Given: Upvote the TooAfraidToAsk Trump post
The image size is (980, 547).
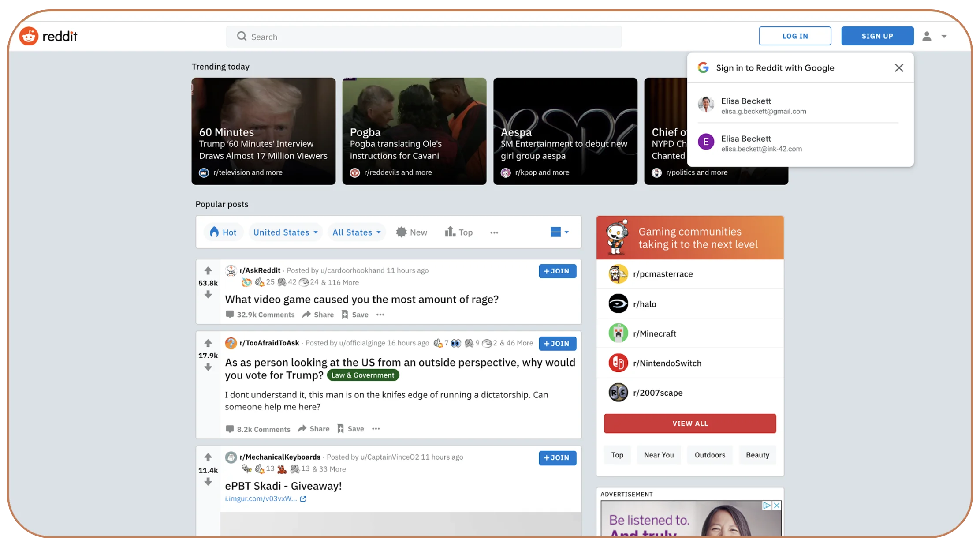Looking at the screenshot, I should [208, 343].
